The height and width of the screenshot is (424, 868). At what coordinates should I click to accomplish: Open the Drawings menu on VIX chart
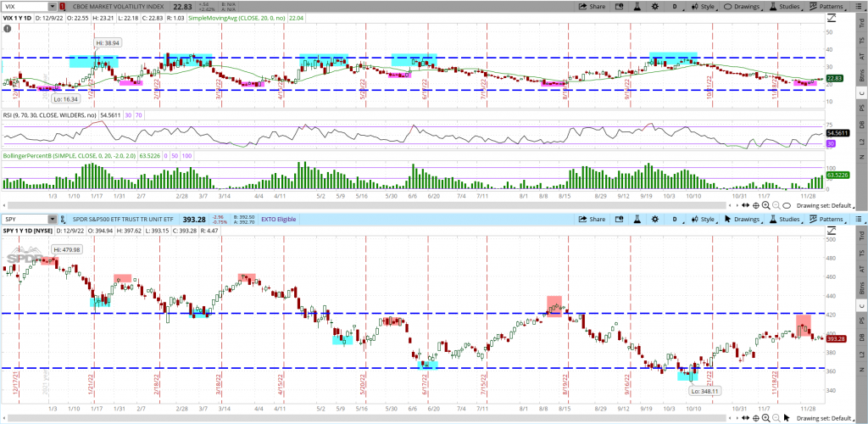pos(743,6)
